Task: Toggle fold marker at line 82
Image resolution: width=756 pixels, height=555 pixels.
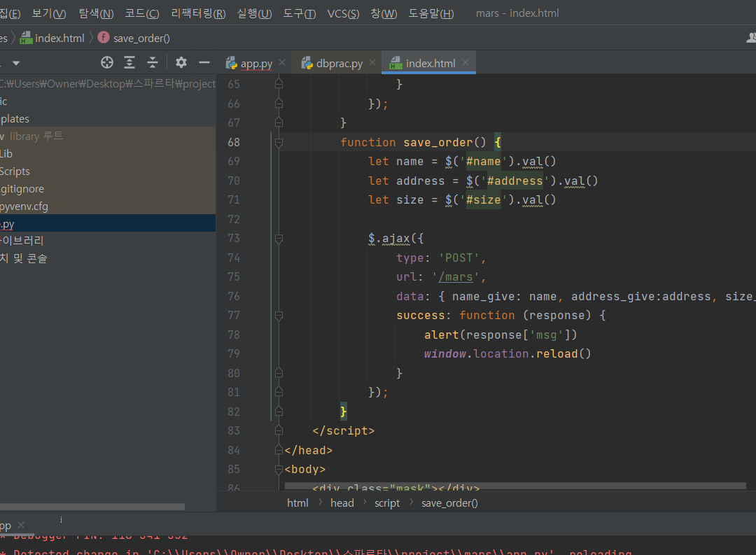Action: (x=279, y=412)
